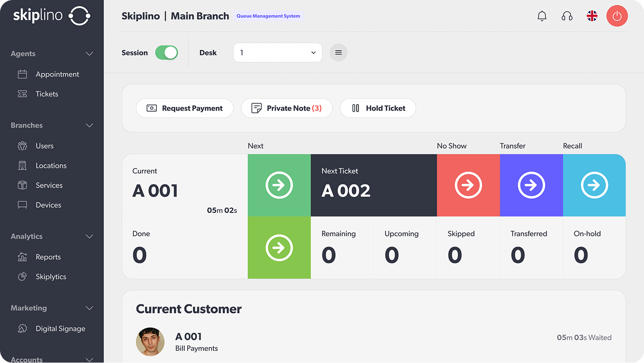Click the Digital Signage icon
This screenshot has width=644, height=363.
point(22,329)
